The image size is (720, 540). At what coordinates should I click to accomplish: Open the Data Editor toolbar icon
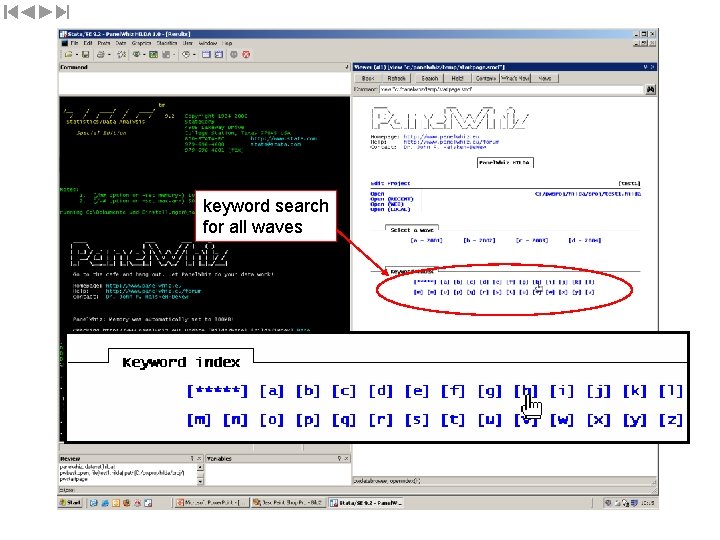(x=206, y=55)
